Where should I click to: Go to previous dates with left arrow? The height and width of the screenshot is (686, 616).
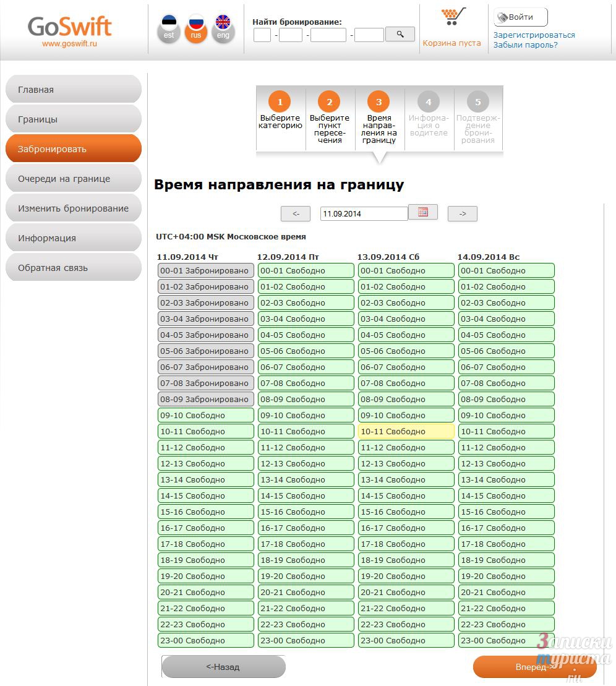(296, 213)
